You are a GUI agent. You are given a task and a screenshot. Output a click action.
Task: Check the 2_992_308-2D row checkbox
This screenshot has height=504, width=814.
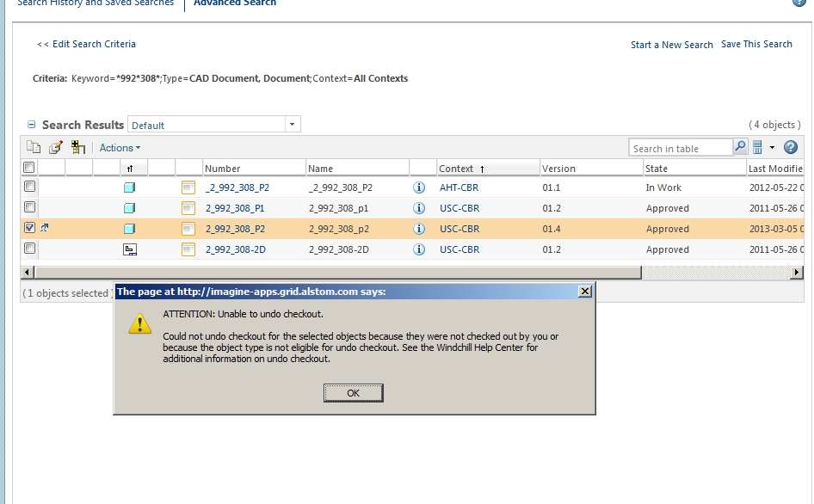tap(29, 249)
